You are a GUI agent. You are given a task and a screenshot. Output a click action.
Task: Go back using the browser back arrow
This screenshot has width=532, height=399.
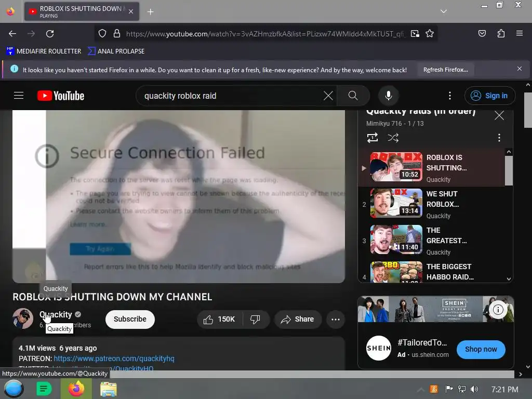(x=12, y=34)
